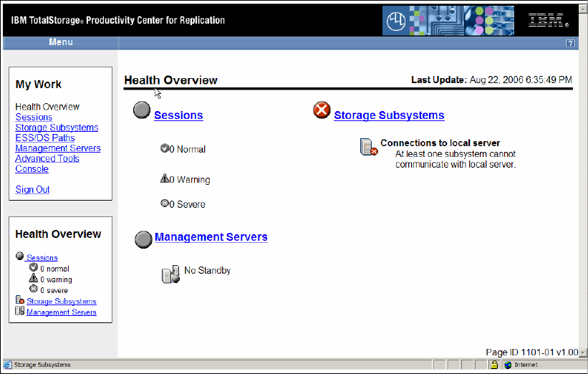Open the main Storage Subsystems heading link

click(x=389, y=115)
